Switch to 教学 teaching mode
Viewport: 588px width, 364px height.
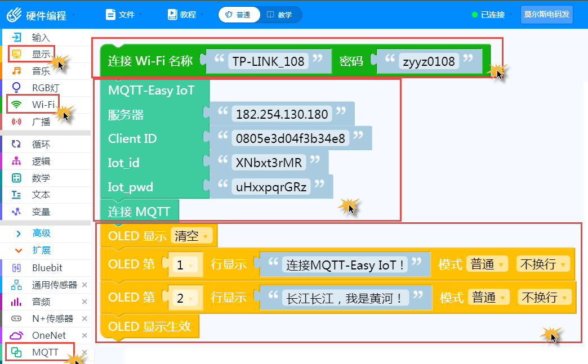280,15
